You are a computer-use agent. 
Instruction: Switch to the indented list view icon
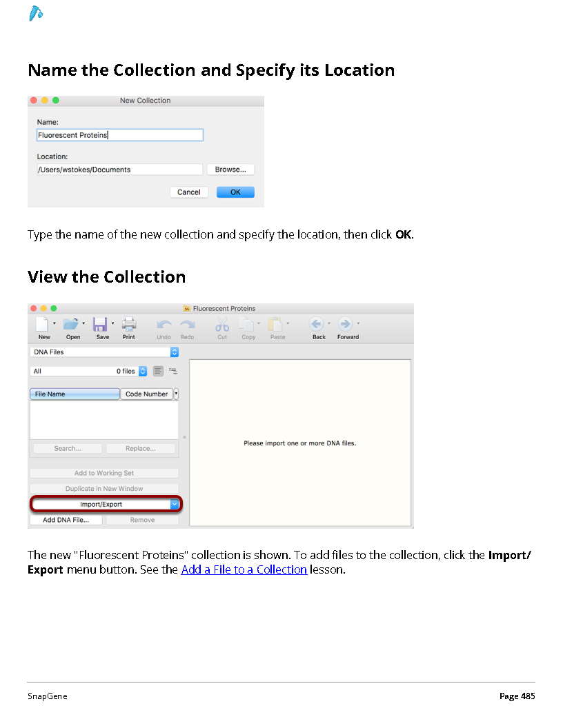(173, 371)
